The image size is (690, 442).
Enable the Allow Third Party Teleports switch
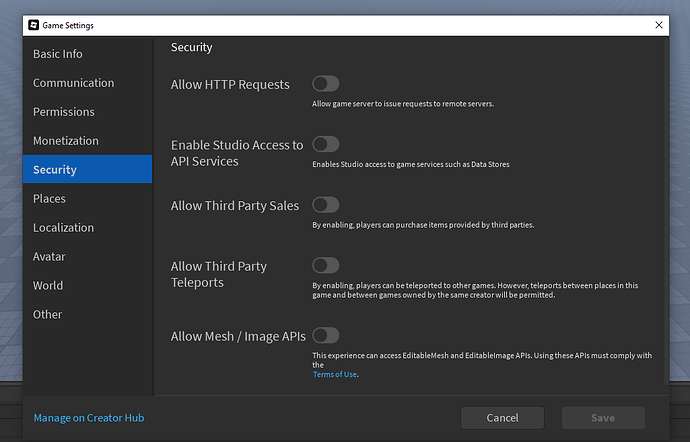pos(326,265)
